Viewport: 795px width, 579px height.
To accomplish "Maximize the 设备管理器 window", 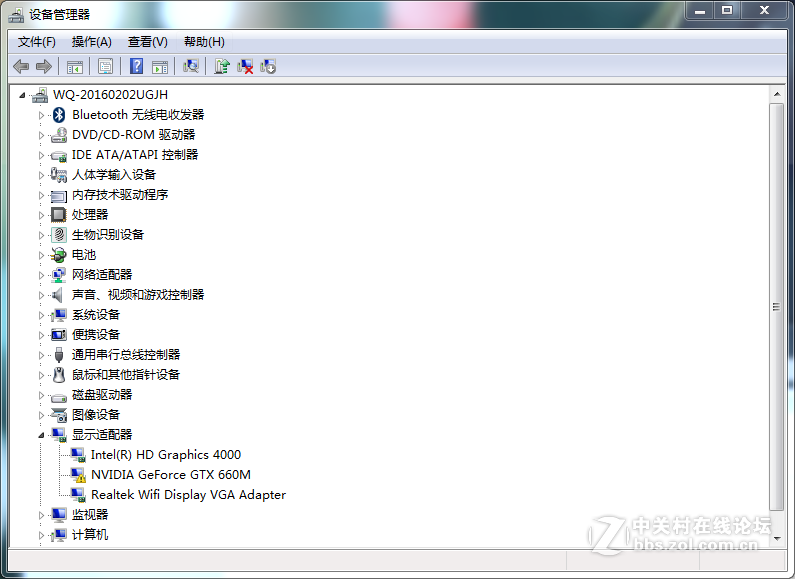I will (727, 11).
